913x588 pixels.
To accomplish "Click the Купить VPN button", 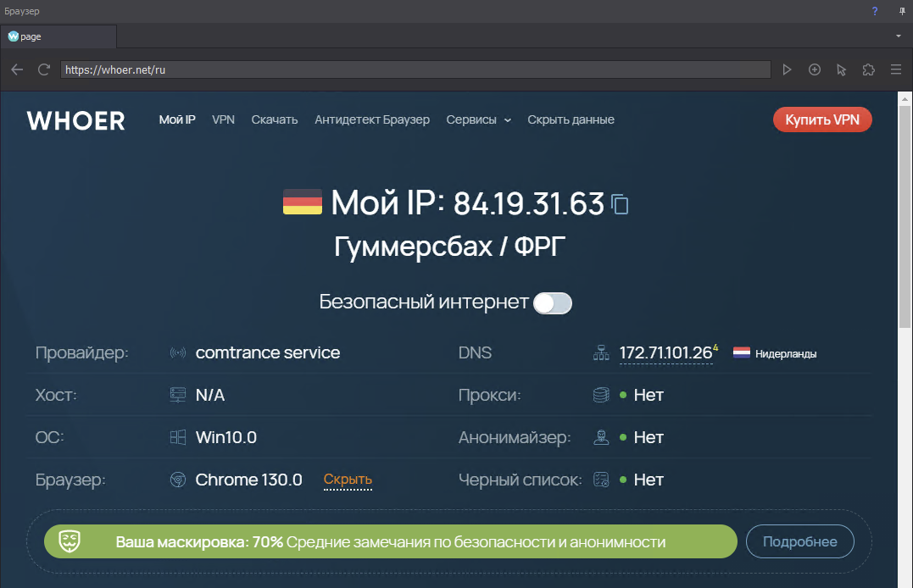I will [822, 120].
